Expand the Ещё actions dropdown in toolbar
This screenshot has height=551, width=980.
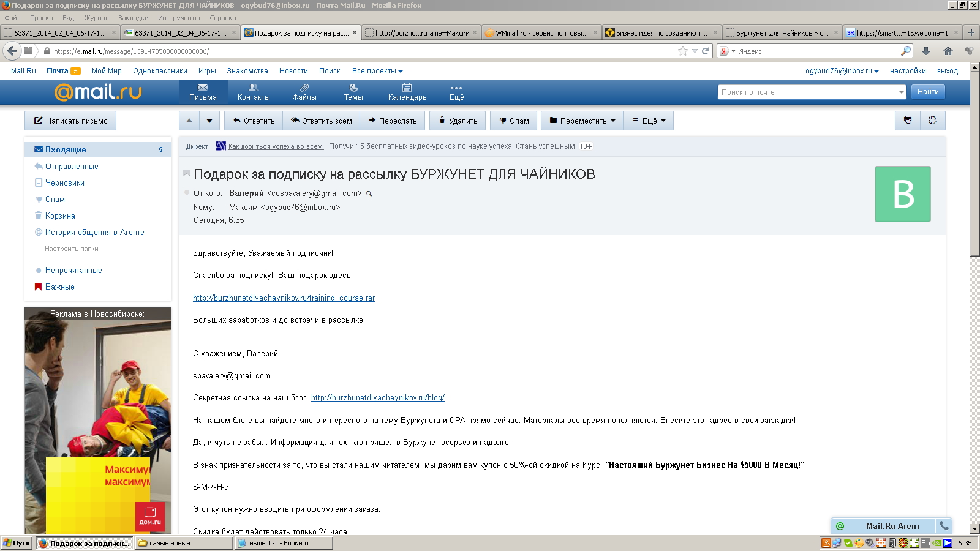coord(649,121)
